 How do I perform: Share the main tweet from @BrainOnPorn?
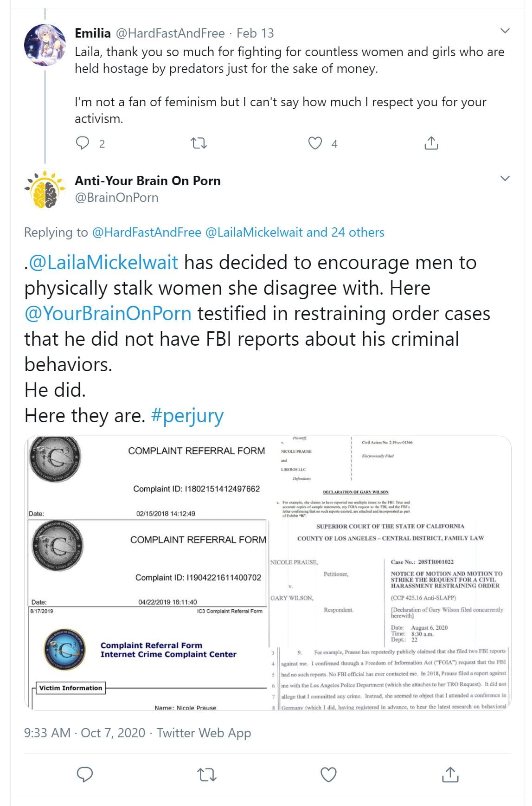pyautogui.click(x=450, y=774)
